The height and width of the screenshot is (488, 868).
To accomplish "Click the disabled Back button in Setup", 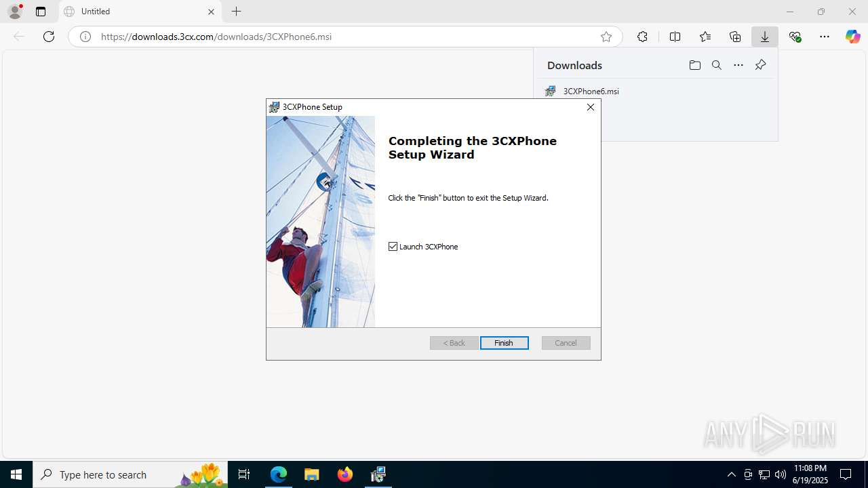I will point(454,343).
